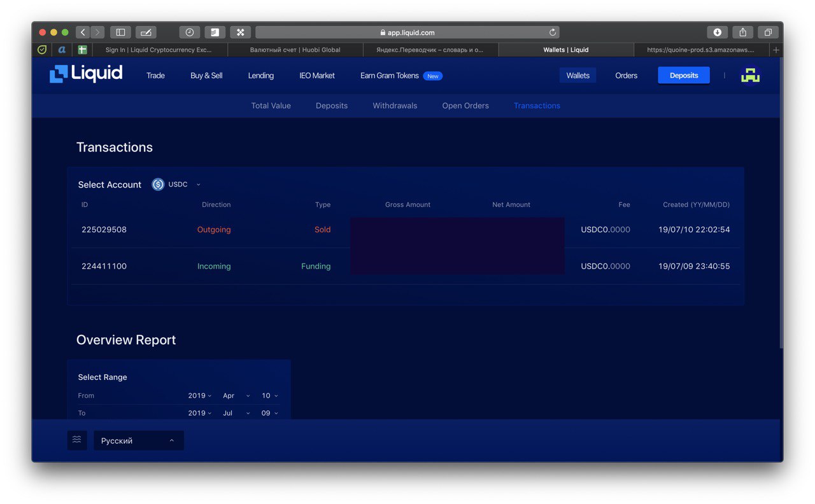Switch to Sign In Liquid Cryptocurrency tab
Screen dimensions: 815x504
click(x=159, y=50)
